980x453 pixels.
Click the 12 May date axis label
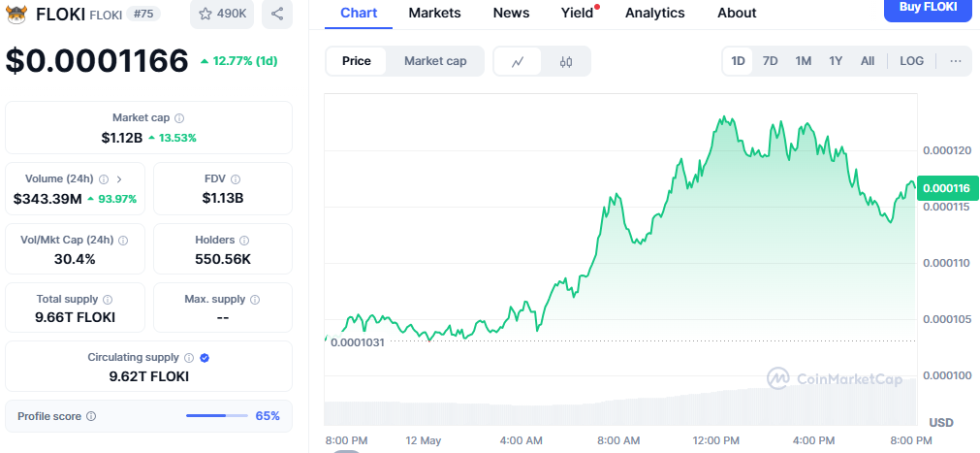click(423, 440)
